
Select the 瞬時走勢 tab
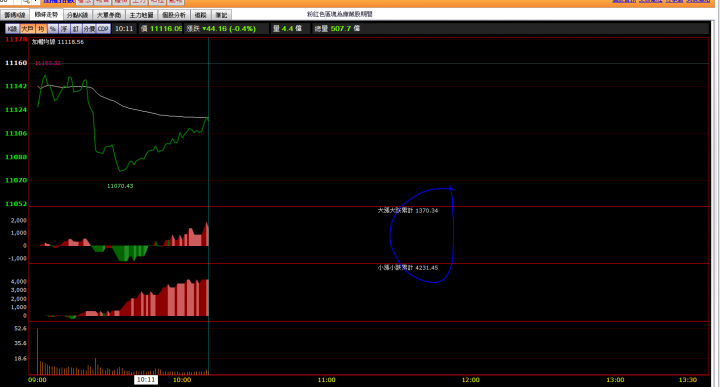click(46, 15)
